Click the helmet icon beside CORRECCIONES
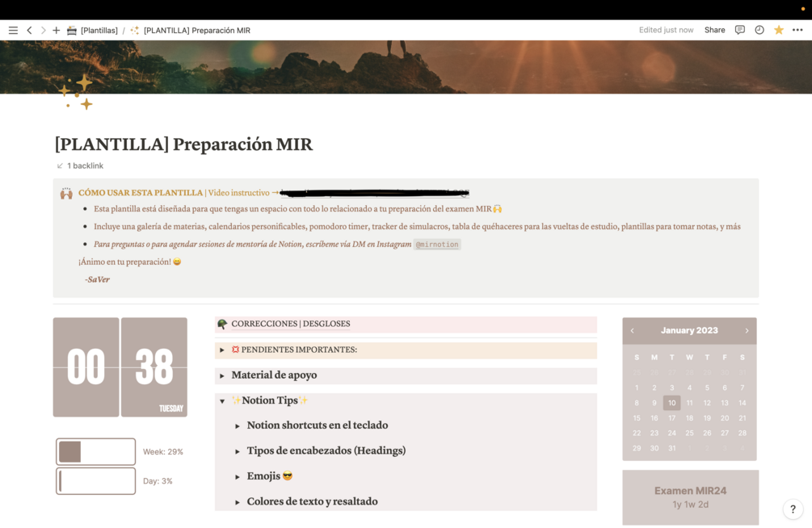 click(x=222, y=324)
